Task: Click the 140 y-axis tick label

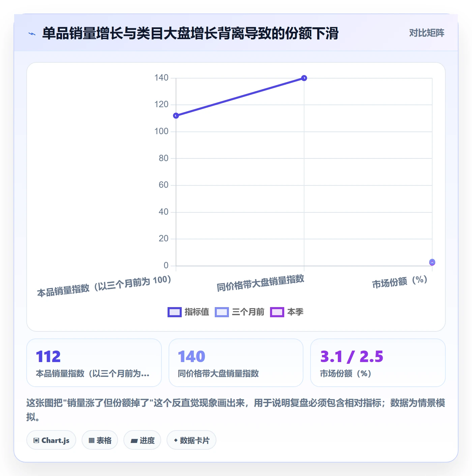Action: click(x=161, y=78)
